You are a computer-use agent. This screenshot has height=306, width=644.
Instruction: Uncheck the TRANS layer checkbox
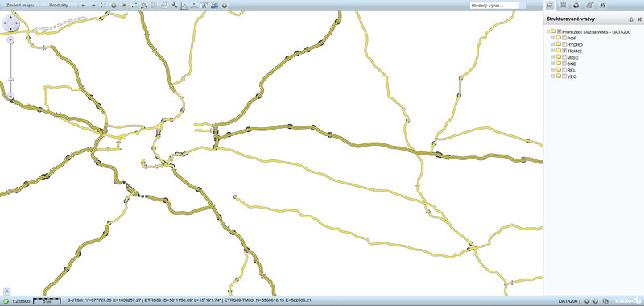pos(564,51)
